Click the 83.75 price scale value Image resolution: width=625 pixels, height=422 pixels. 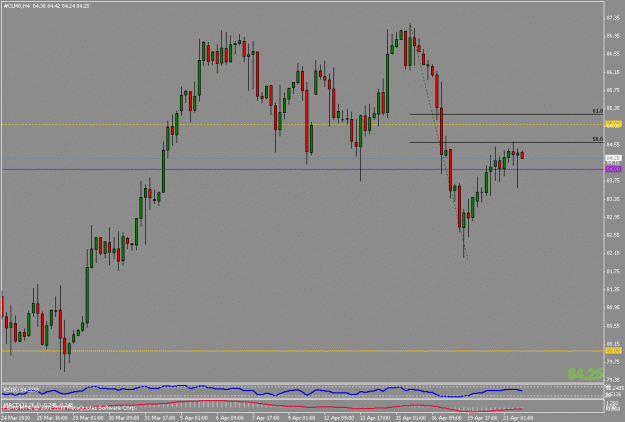click(x=613, y=181)
